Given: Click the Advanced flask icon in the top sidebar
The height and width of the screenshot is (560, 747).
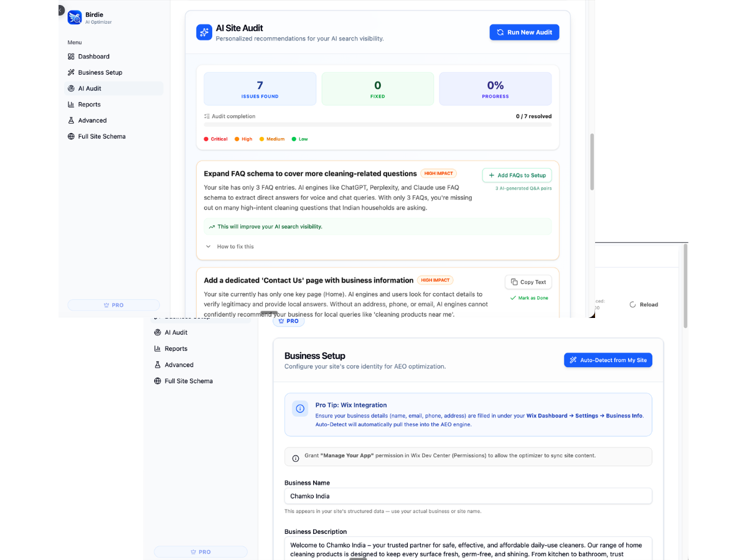Looking at the screenshot, I should pos(71,121).
